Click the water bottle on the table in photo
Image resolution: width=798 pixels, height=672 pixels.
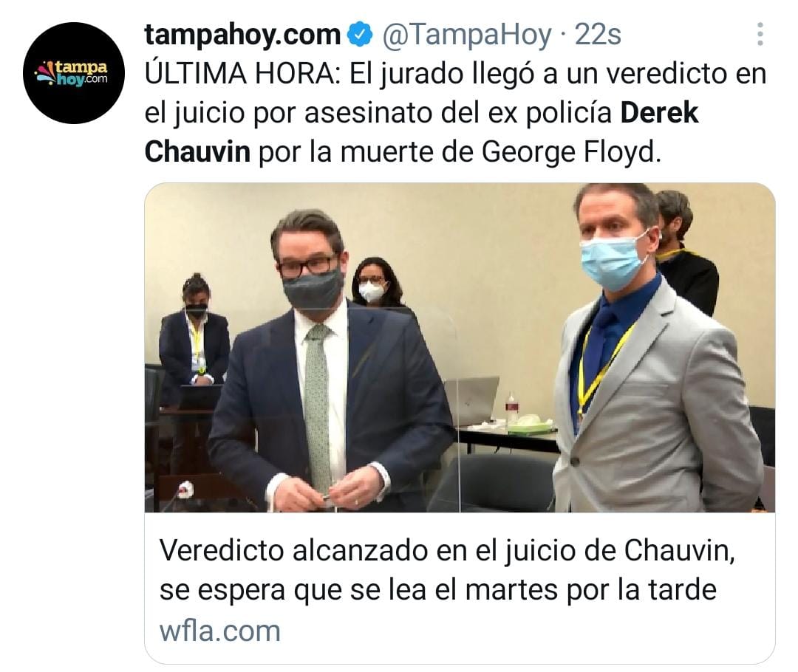511,408
